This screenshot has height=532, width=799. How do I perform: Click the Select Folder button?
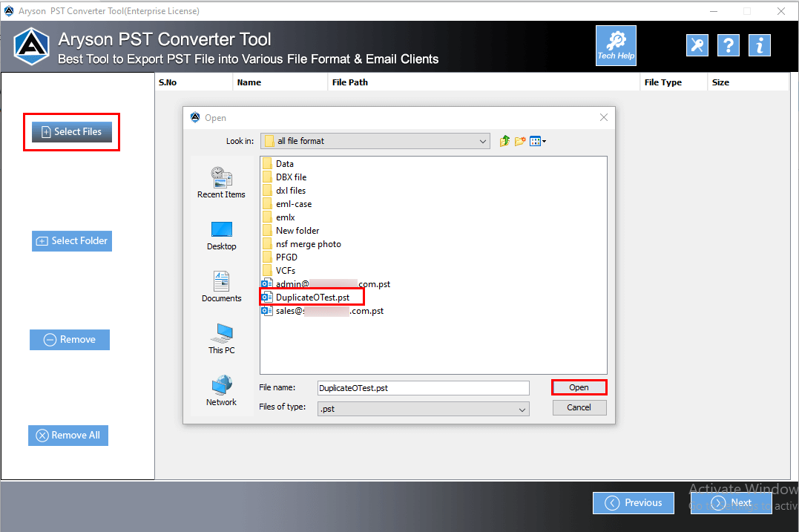[x=72, y=241]
